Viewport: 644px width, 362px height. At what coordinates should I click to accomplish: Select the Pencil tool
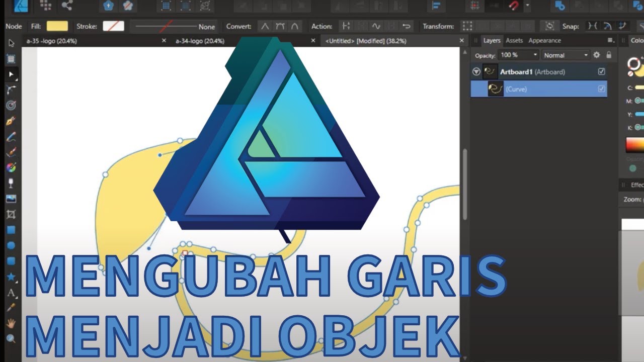[x=11, y=137]
